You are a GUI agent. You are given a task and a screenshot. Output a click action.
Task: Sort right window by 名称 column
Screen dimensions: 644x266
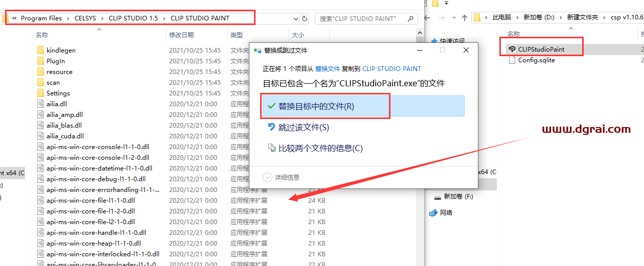click(x=513, y=34)
